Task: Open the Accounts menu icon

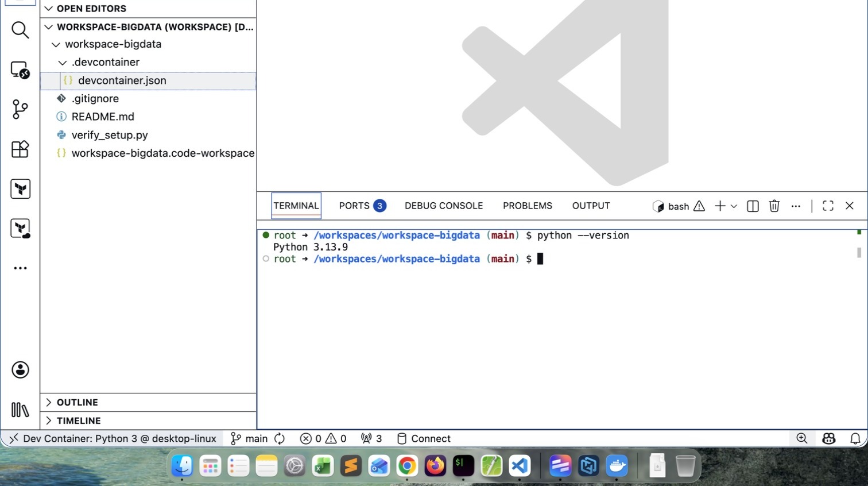Action: pos(20,370)
